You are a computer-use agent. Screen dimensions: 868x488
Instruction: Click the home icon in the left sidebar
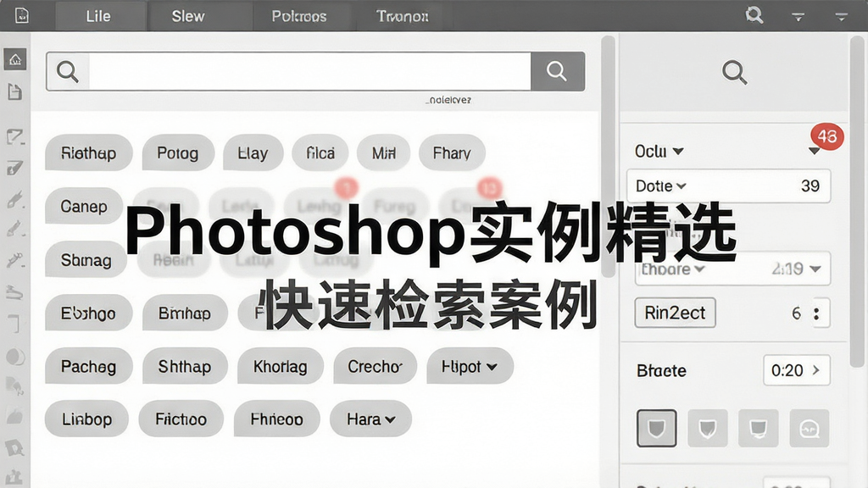click(15, 59)
